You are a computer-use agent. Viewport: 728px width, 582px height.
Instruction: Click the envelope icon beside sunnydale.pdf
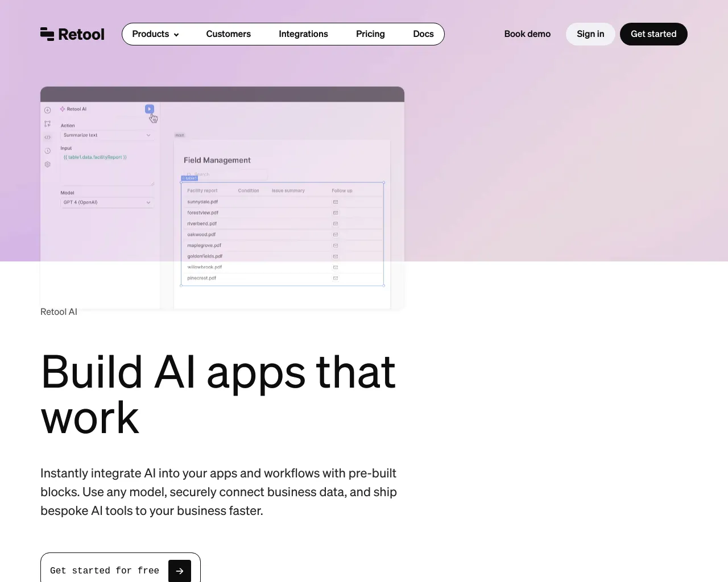336,201
